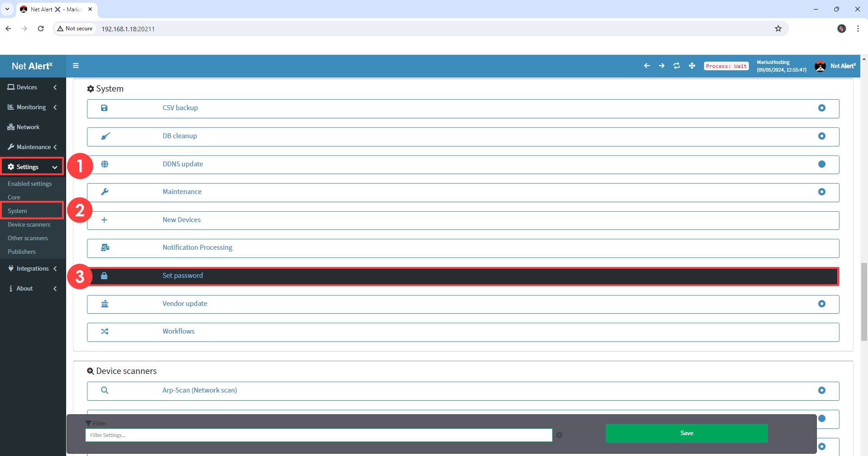868x456 pixels.
Task: Click the refresh arrows icon in the header
Action: pyautogui.click(x=676, y=66)
